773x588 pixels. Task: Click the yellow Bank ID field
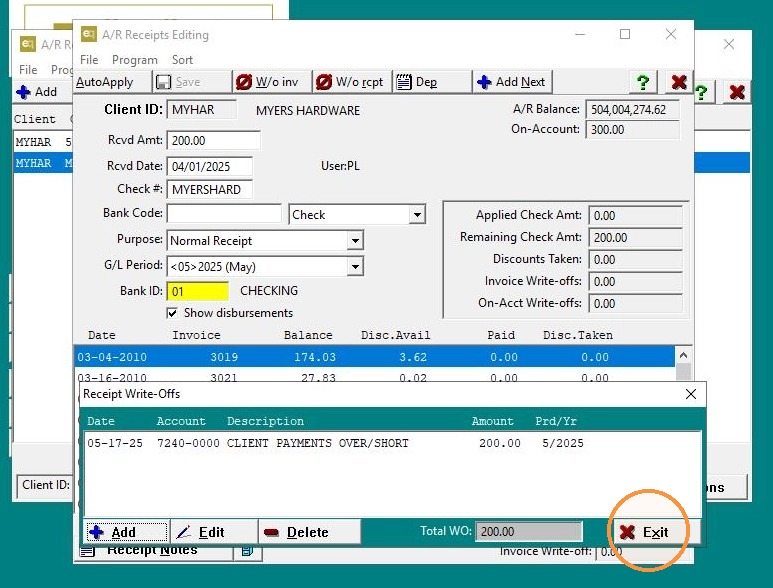198,291
